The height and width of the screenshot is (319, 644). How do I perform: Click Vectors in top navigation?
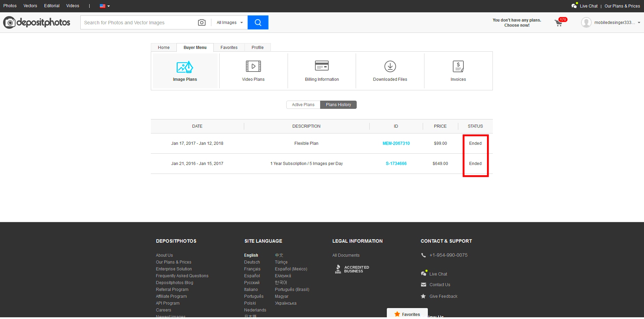tap(30, 6)
